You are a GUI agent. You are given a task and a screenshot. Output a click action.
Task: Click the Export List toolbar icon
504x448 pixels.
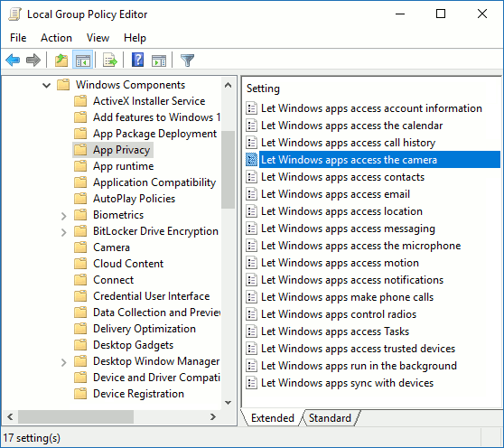(x=110, y=61)
